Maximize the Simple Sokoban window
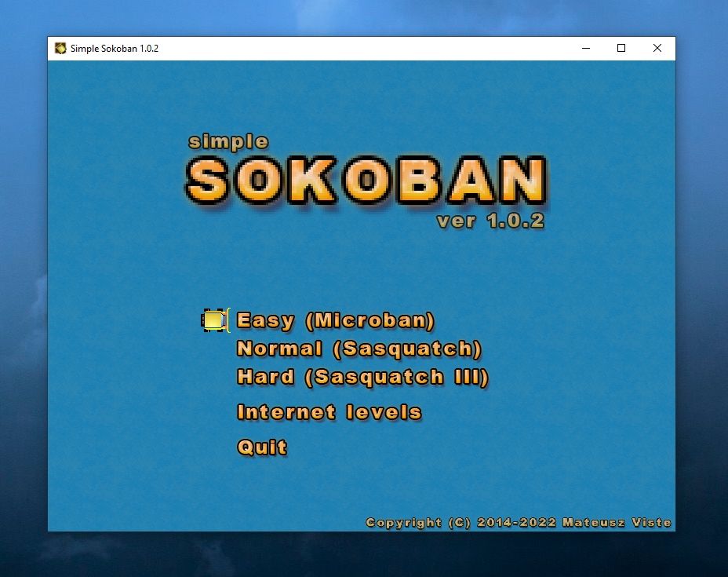The width and height of the screenshot is (728, 577). (x=621, y=49)
